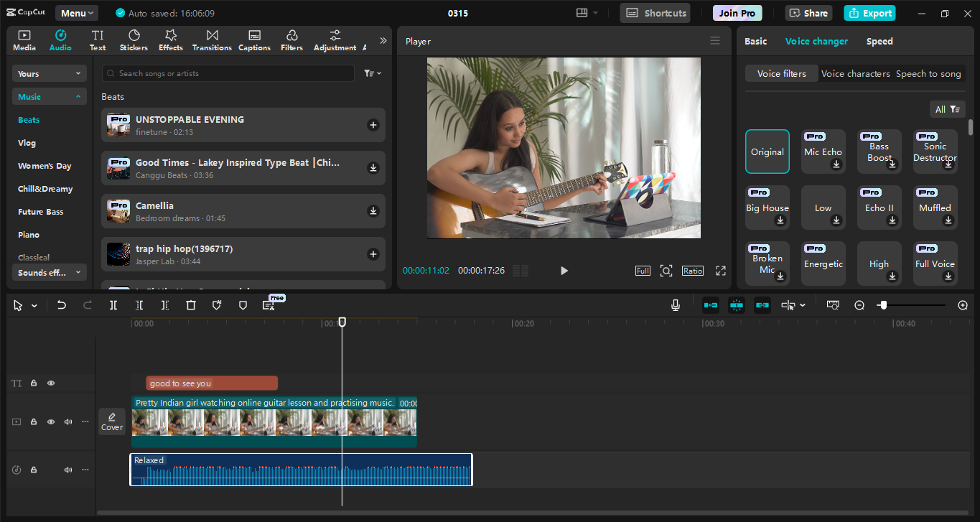Viewport: 980px width, 522px height.
Task: Click the Stickers icon in the top media bar
Action: click(134, 39)
